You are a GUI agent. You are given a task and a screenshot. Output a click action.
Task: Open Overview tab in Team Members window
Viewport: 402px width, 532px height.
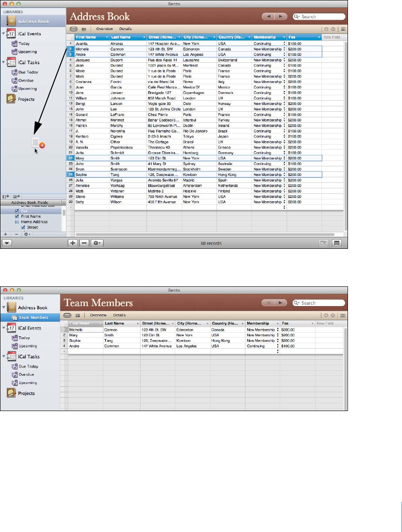[98, 315]
